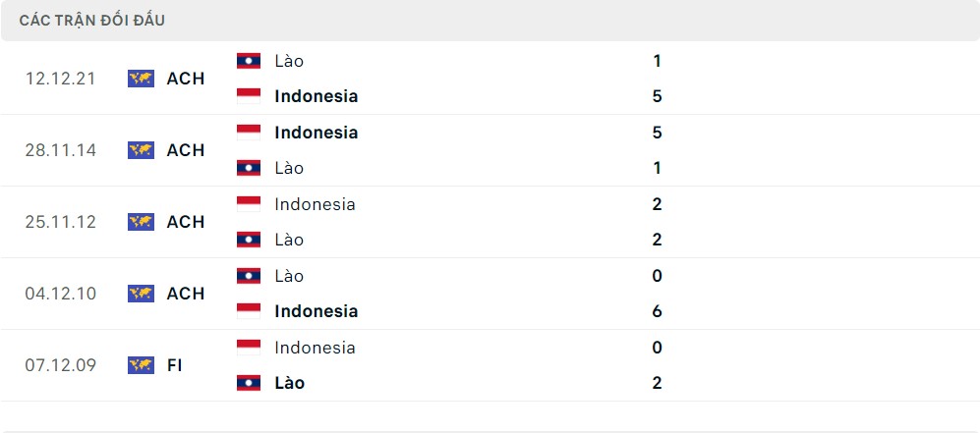
Task: Click the 04.12.10 match date
Action: pos(61,294)
